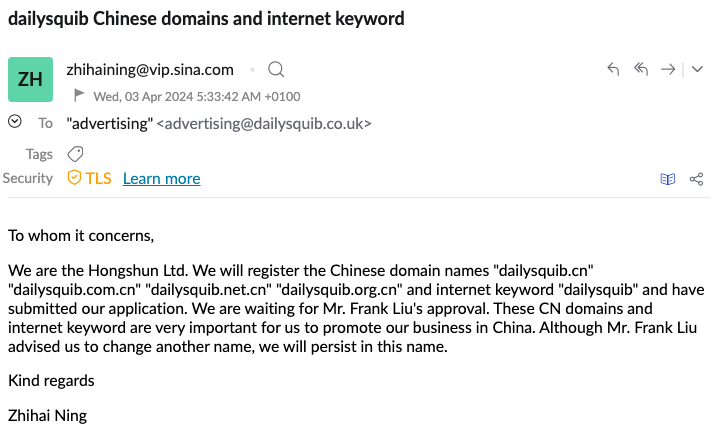The image size is (717, 439).
Task: Click the share icon on the right
Action: (x=696, y=179)
